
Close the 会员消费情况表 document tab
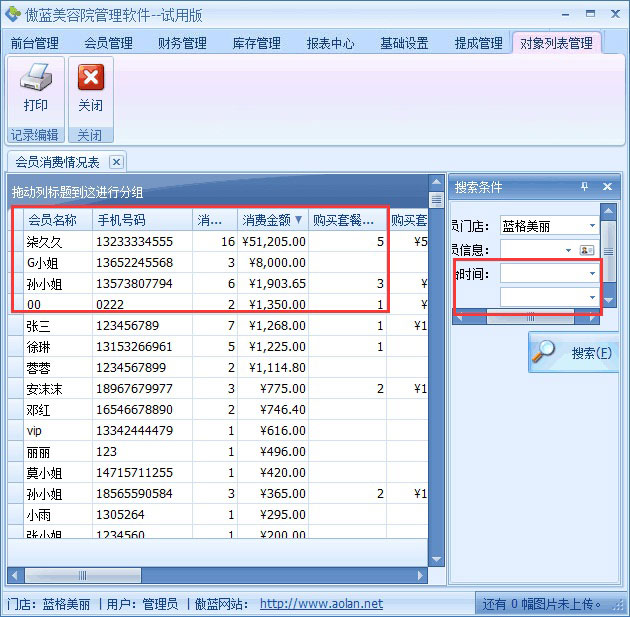[116, 162]
